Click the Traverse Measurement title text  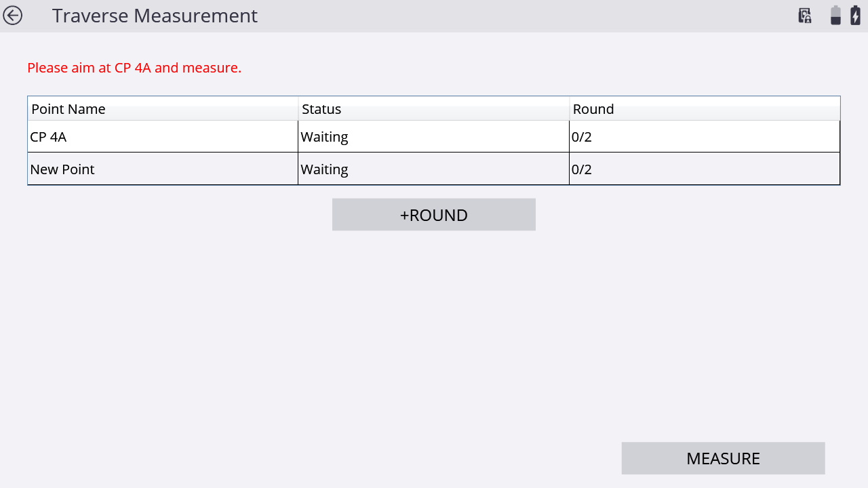tap(155, 16)
